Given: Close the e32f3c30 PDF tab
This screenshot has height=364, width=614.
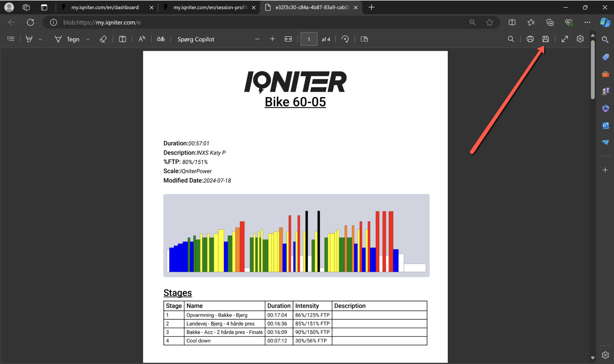Looking at the screenshot, I should coord(356,7).
